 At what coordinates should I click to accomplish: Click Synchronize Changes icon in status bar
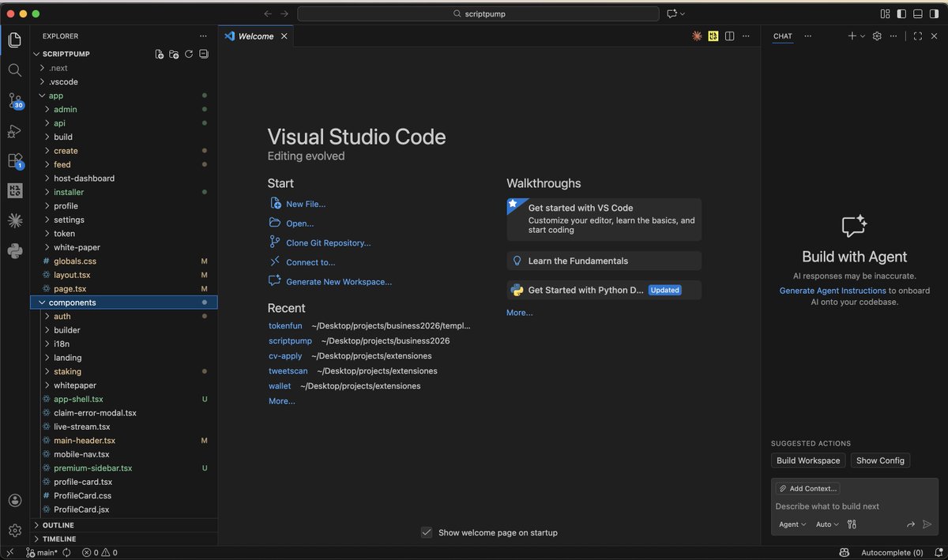point(67,552)
